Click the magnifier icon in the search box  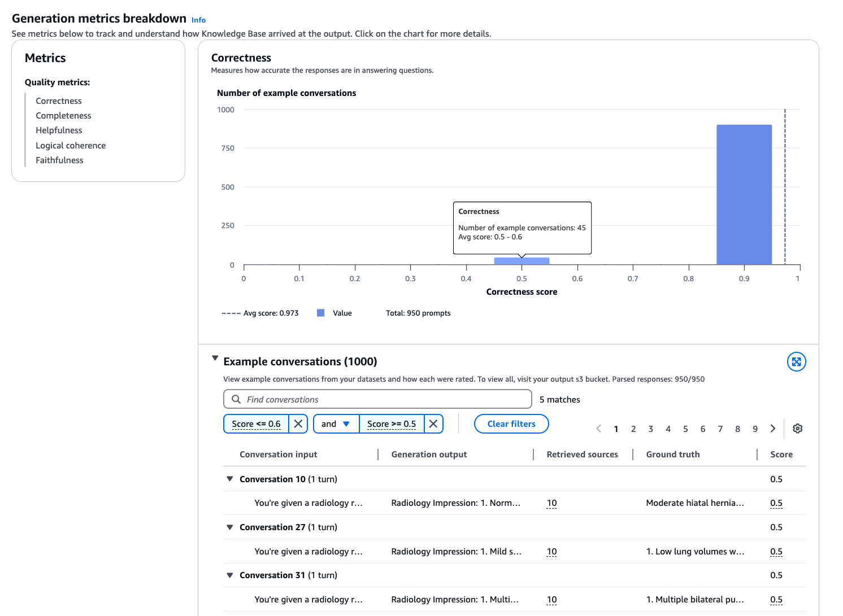236,399
